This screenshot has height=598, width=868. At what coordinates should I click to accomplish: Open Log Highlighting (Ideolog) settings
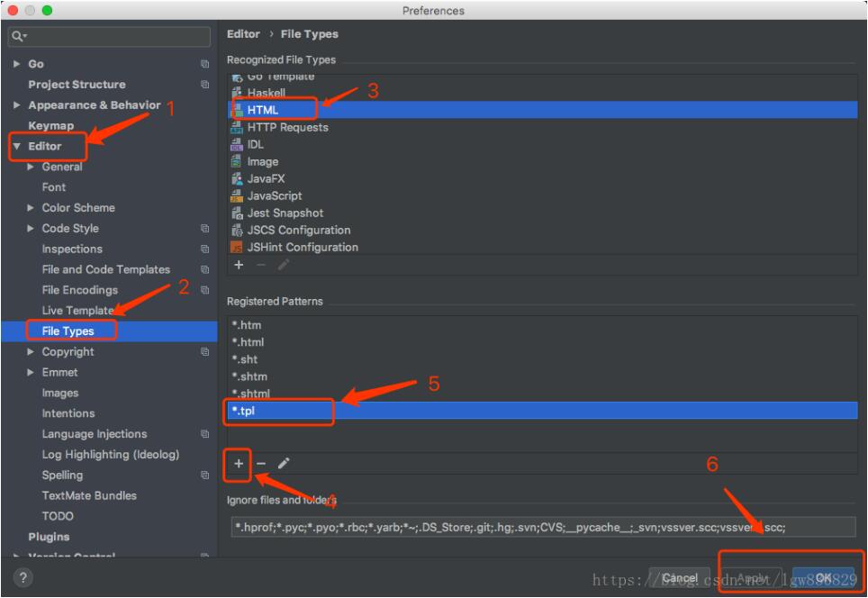point(111,455)
